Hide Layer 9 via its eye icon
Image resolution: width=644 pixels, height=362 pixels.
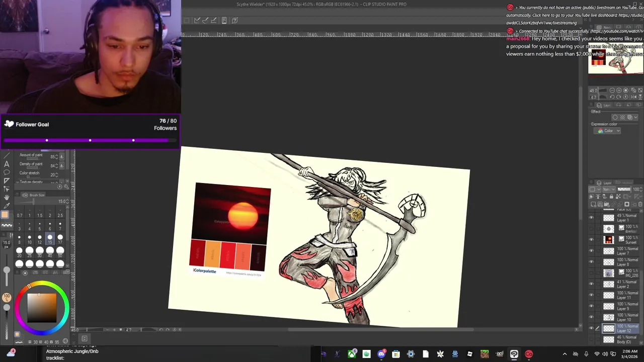tap(591, 306)
